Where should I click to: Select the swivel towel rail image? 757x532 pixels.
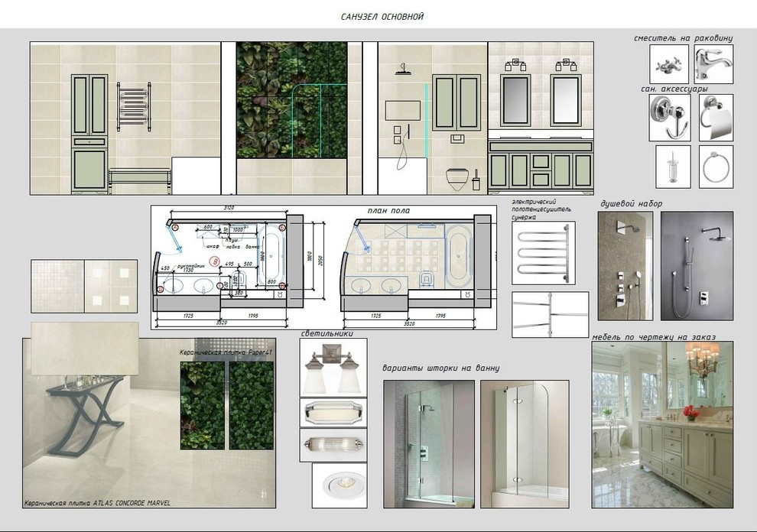pyautogui.click(x=550, y=314)
